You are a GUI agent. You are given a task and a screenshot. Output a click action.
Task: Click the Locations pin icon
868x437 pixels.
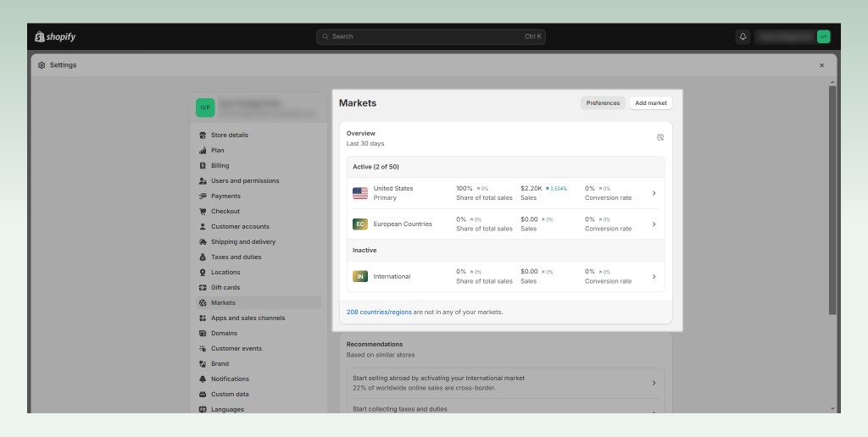click(x=203, y=272)
